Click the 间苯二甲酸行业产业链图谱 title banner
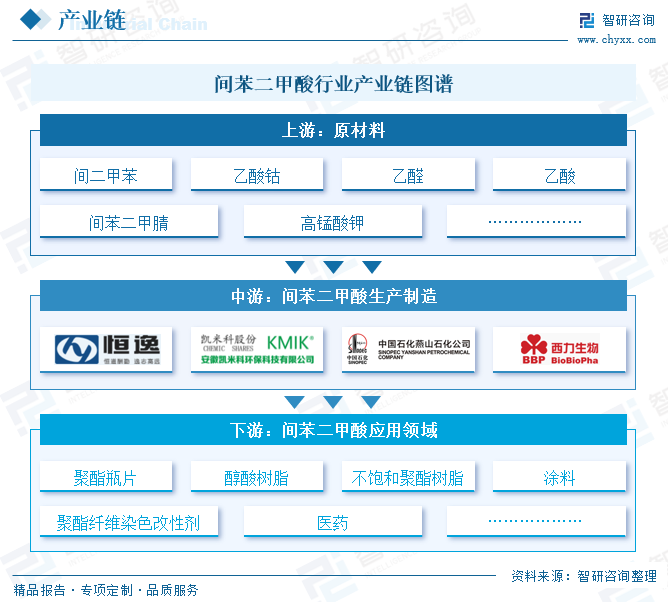This screenshot has height=602, width=668. 333,84
